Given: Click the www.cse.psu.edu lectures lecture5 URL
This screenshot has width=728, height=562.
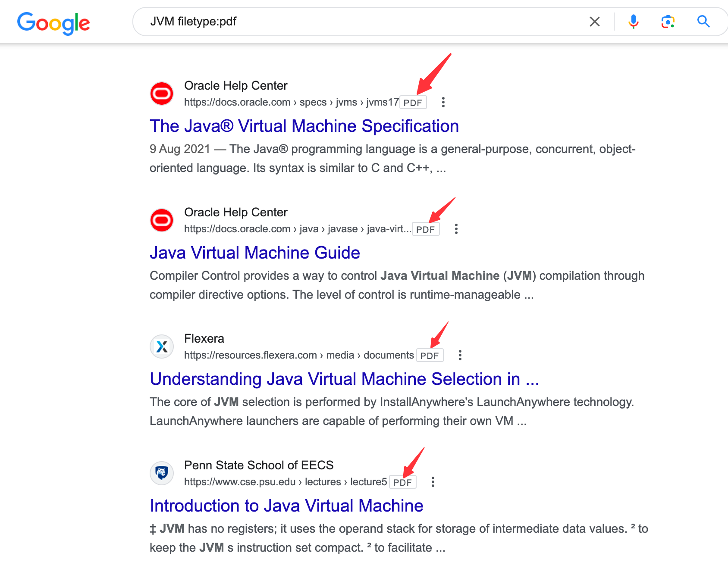Looking at the screenshot, I should 286,482.
